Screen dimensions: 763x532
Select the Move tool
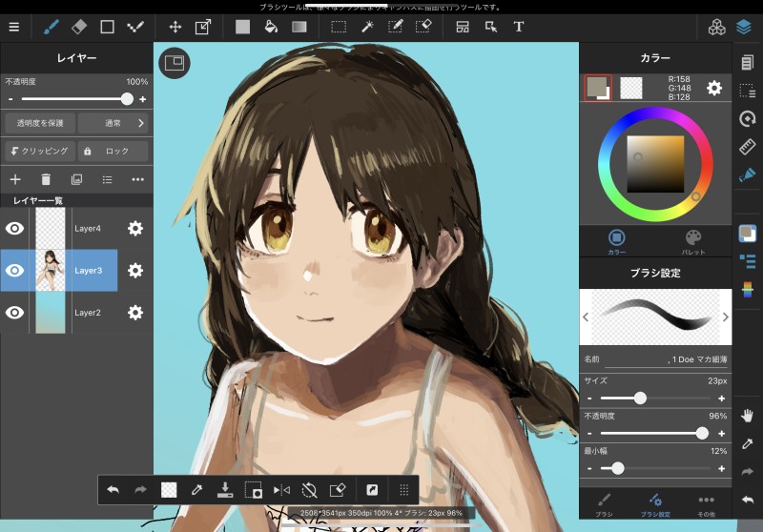click(x=175, y=27)
